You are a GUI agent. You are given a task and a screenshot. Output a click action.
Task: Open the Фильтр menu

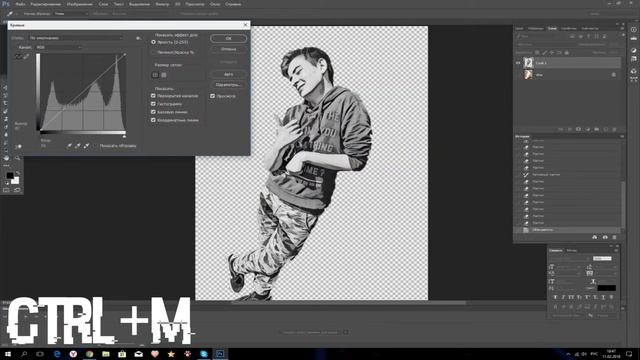[x=162, y=4]
